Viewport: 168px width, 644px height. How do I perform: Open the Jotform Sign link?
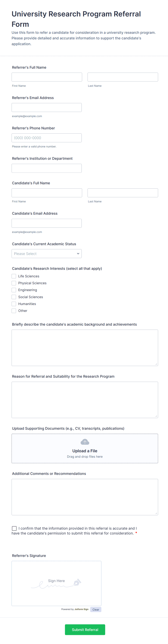point(81,609)
